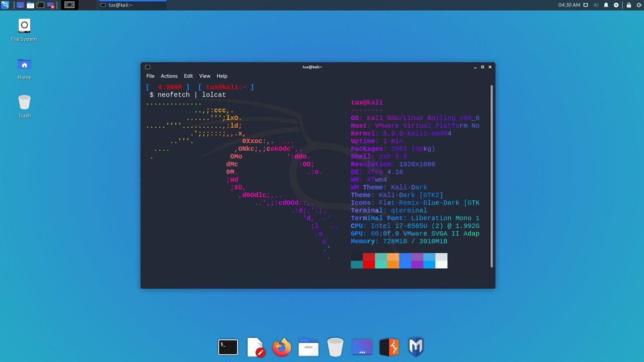Open the file manager from the dock

point(308,347)
